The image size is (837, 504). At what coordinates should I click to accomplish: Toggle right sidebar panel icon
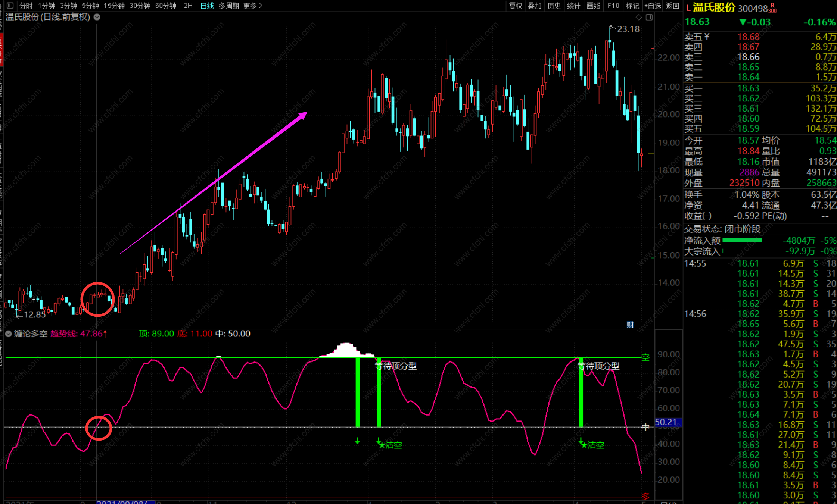pyautogui.click(x=649, y=17)
